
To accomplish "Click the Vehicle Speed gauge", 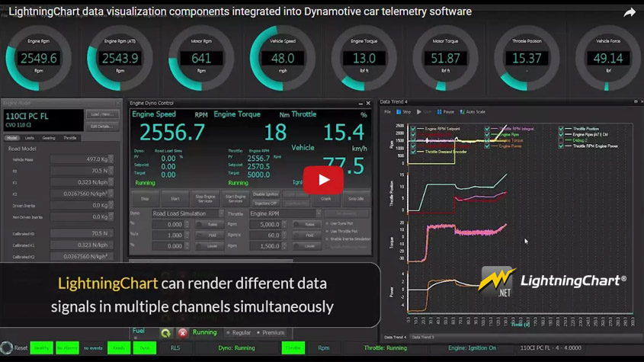I will pyautogui.click(x=283, y=58).
